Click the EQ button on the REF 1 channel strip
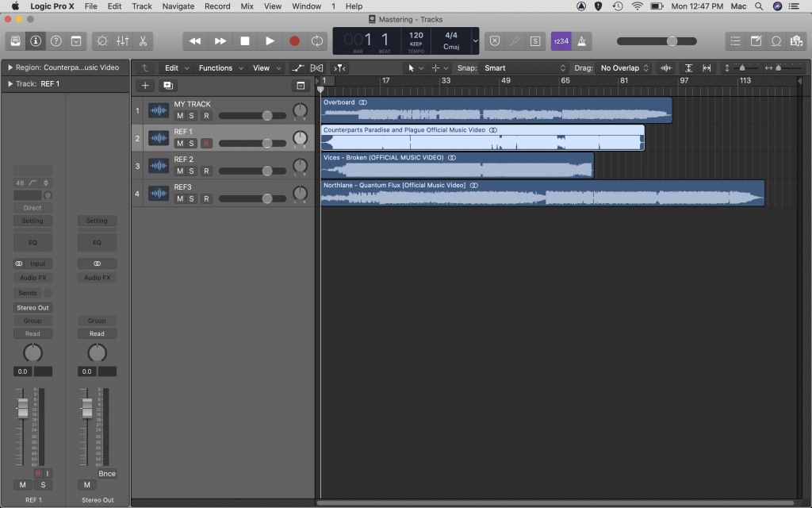 pyautogui.click(x=33, y=241)
